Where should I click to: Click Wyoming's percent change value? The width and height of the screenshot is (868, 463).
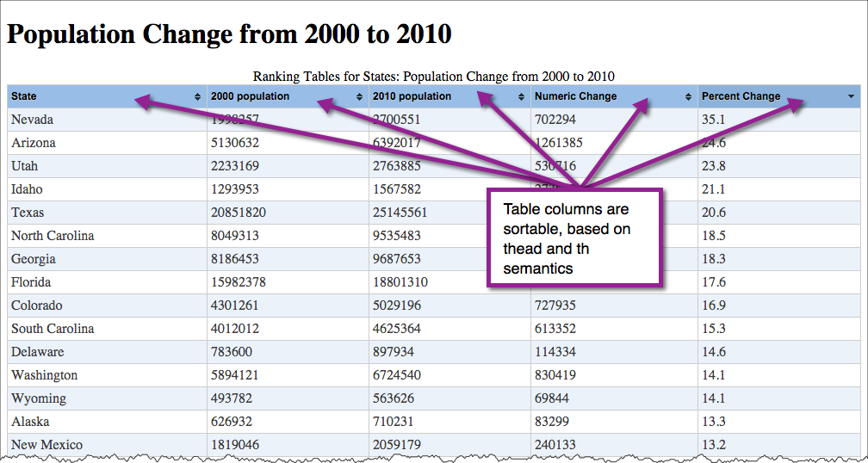point(713,398)
